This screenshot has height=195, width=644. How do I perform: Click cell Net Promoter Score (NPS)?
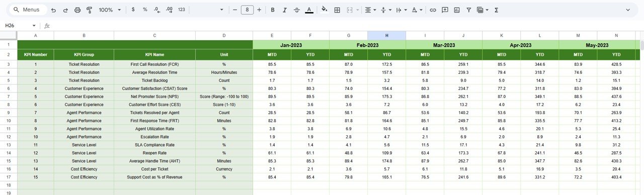coord(154,96)
